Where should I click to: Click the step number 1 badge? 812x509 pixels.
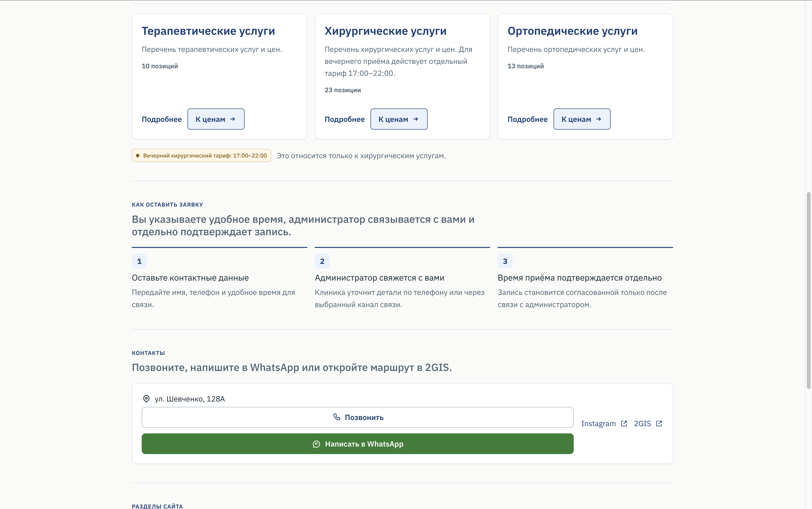(x=139, y=261)
